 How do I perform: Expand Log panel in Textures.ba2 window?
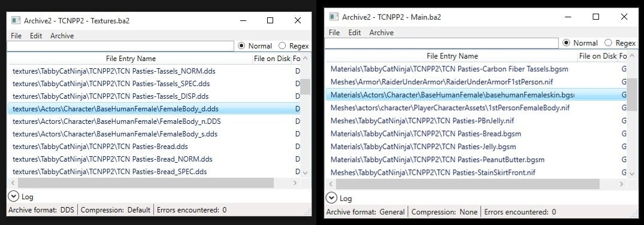[14, 197]
